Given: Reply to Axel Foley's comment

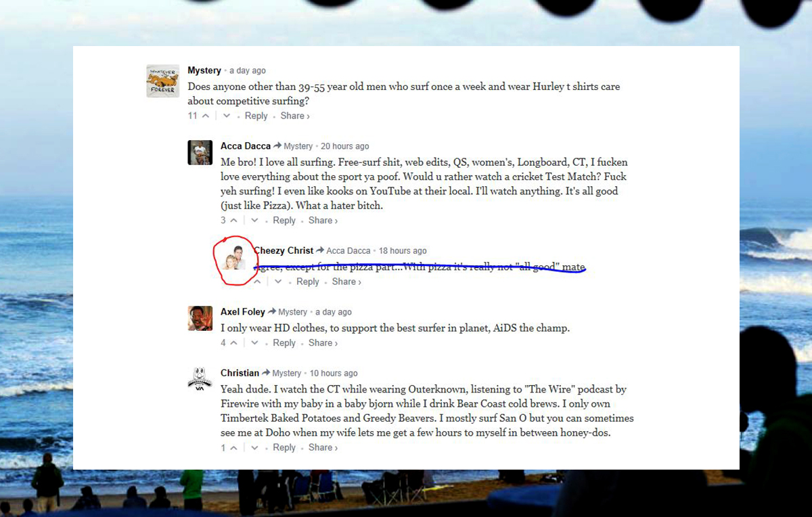Looking at the screenshot, I should pos(284,343).
